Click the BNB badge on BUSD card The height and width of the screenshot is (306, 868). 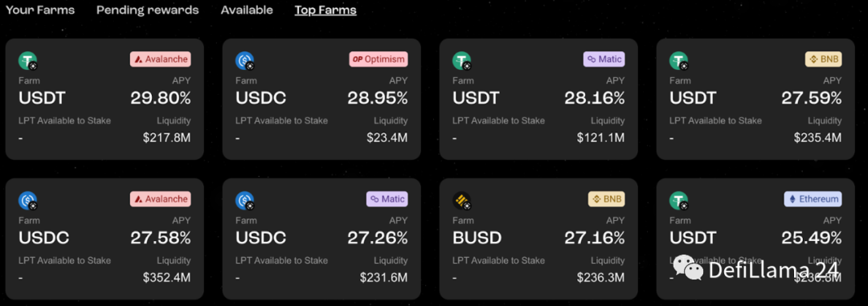pyautogui.click(x=606, y=199)
